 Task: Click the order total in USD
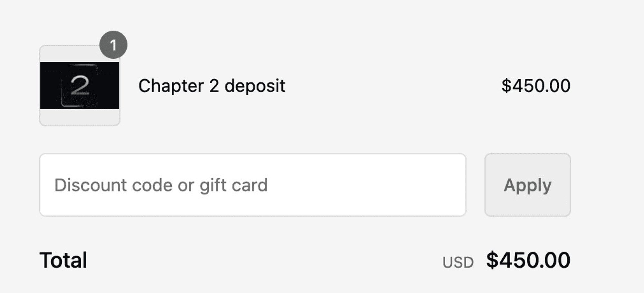pyautogui.click(x=528, y=260)
